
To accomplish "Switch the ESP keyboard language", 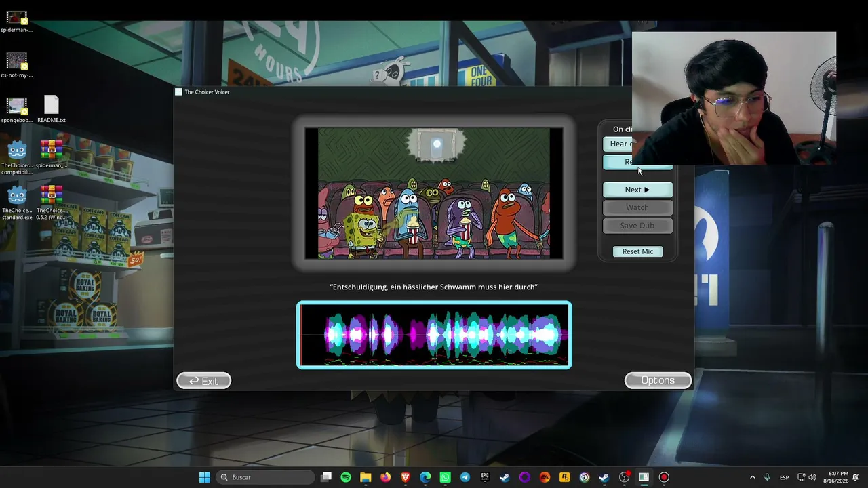I will [784, 477].
